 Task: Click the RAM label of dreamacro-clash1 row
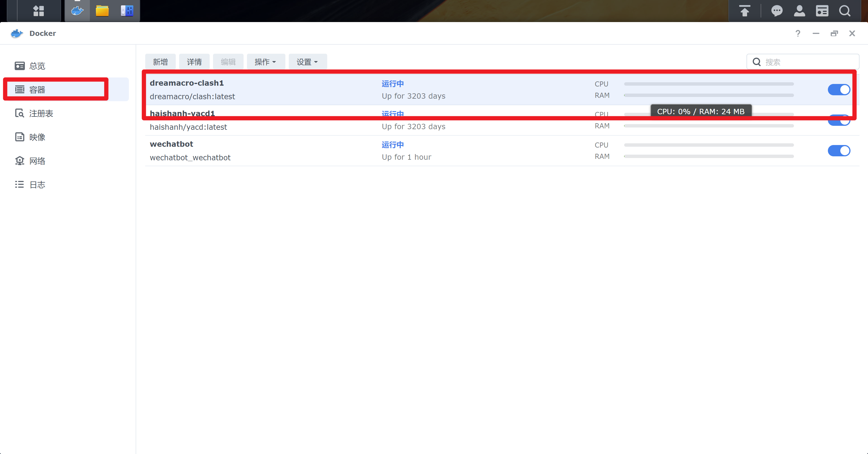coord(602,95)
